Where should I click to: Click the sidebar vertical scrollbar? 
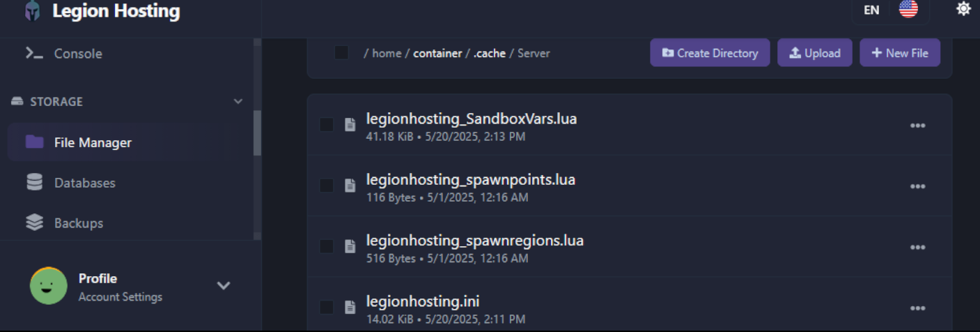click(258, 133)
